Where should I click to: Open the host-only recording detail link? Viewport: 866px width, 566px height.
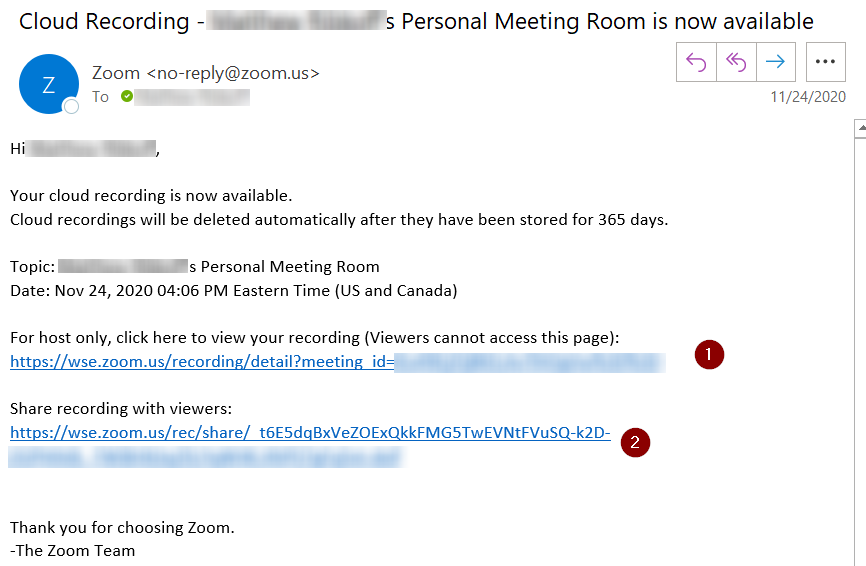[337, 362]
